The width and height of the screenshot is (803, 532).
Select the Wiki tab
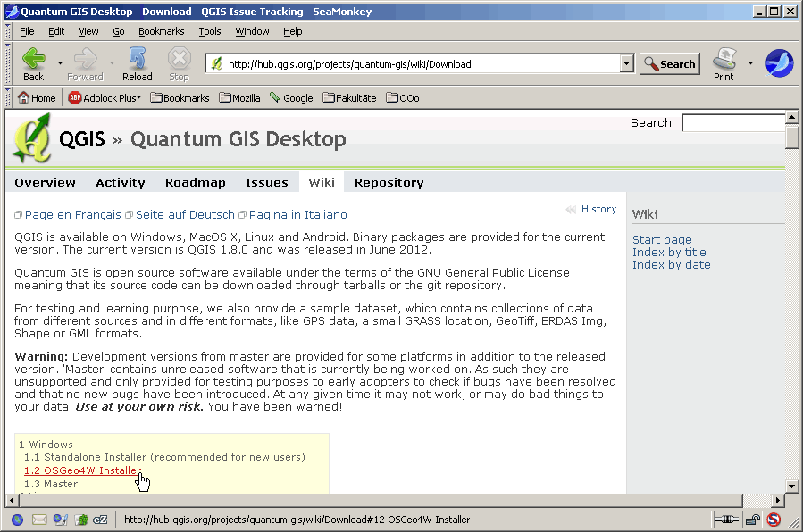(322, 183)
